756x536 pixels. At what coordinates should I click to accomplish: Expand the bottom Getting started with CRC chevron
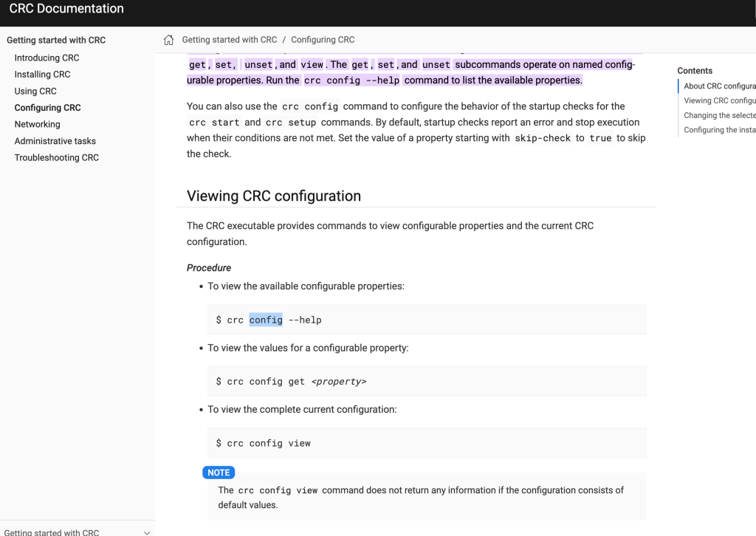147,532
